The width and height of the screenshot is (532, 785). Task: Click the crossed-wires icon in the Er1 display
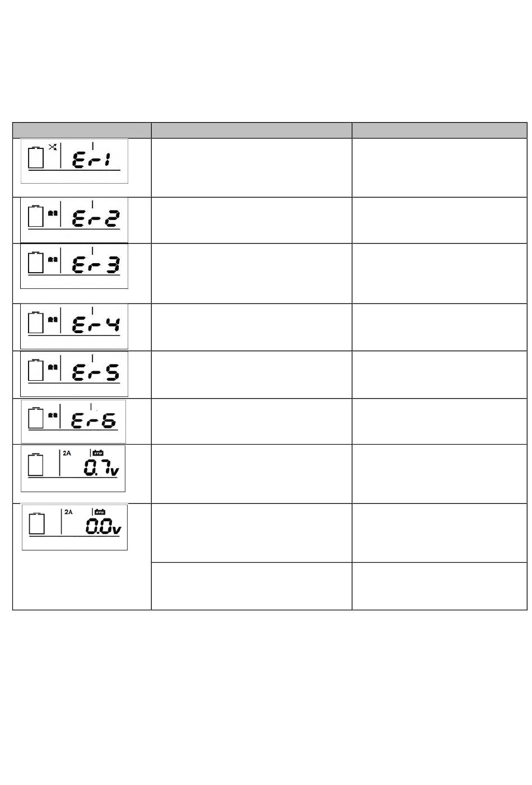(52, 147)
